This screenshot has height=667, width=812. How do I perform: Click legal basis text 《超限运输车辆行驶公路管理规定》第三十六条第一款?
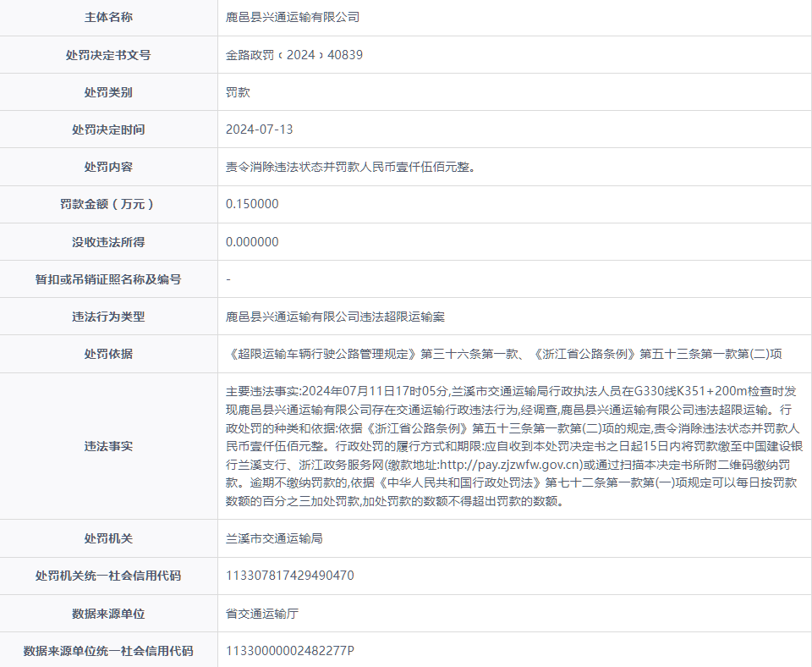(372, 354)
